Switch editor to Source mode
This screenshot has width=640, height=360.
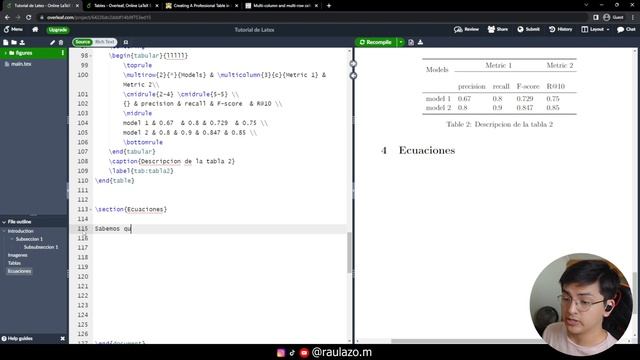82,42
